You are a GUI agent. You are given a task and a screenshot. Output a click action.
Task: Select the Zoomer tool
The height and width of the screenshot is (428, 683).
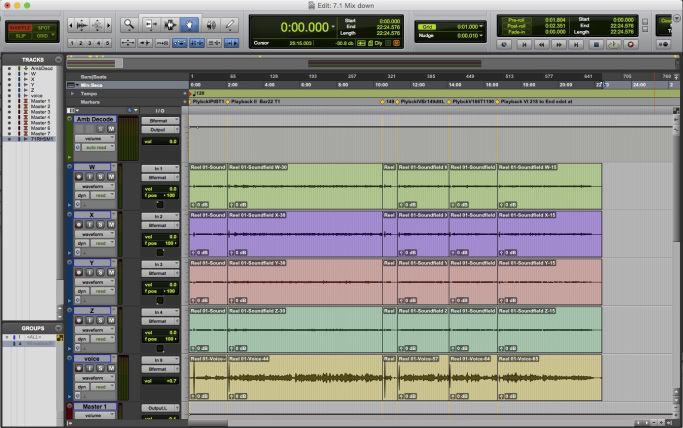click(x=129, y=23)
